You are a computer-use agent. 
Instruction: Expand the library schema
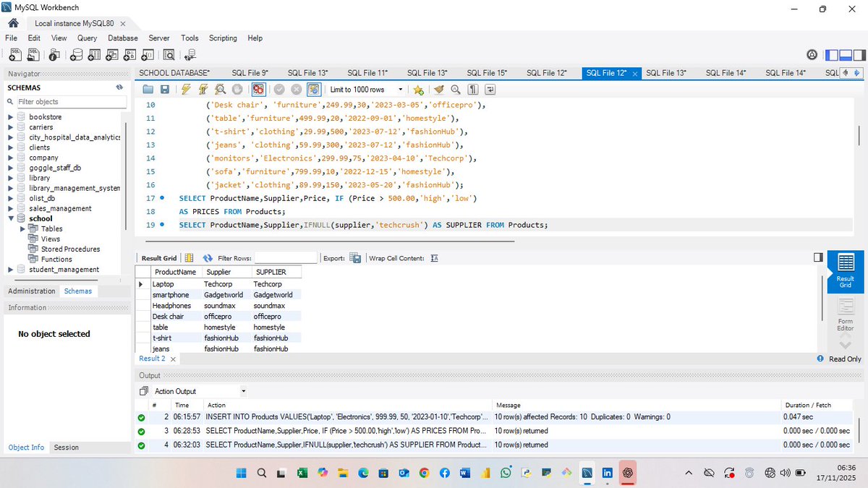[x=10, y=178]
